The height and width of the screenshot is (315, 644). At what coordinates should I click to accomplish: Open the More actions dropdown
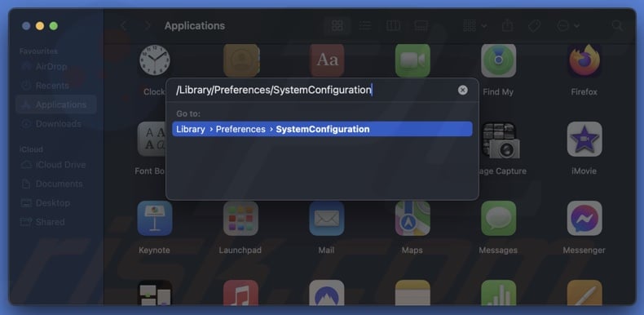568,26
